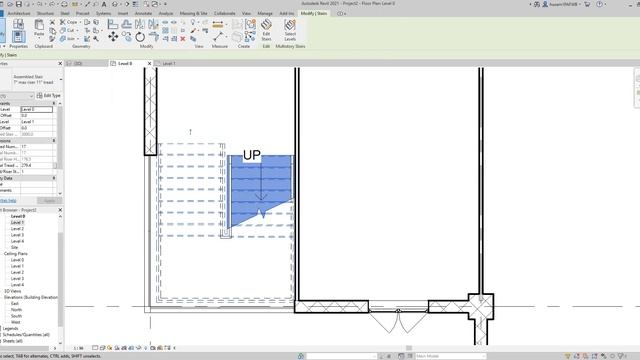
Task: Click the Copy tool in Modify panel
Action: pyautogui.click(x=127, y=37)
